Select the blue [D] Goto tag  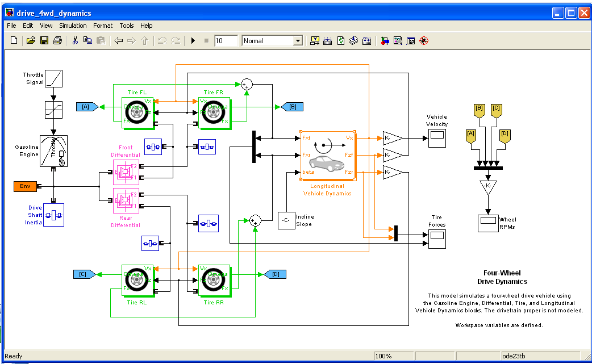pos(275,274)
